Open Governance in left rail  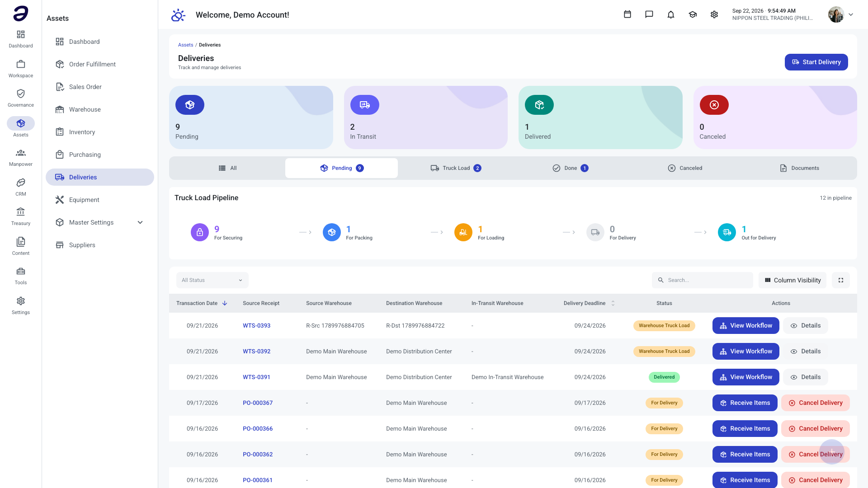coord(21,98)
